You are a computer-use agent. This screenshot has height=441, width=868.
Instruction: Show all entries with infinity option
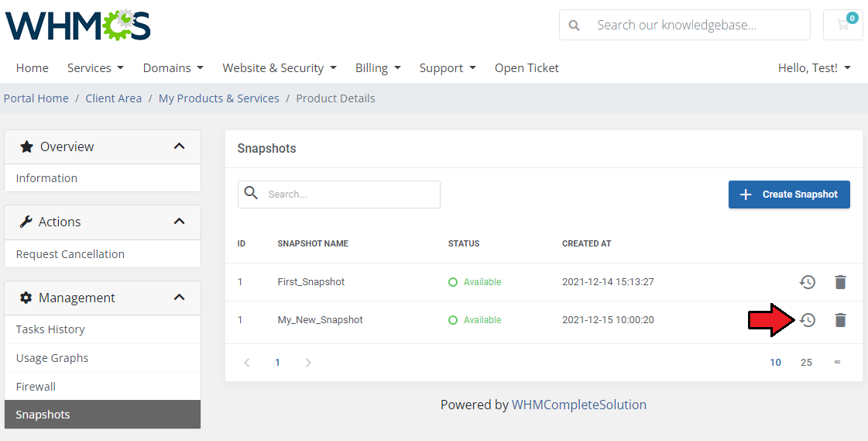pyautogui.click(x=837, y=362)
